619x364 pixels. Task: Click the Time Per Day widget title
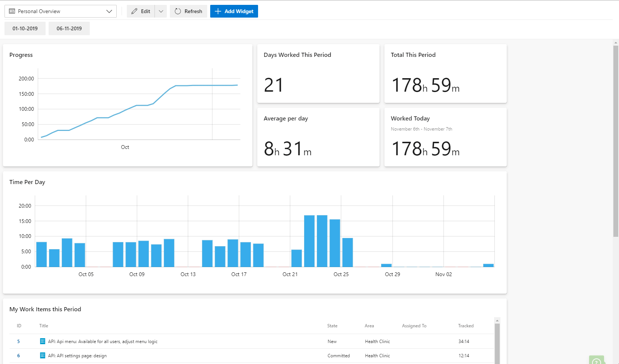click(27, 182)
